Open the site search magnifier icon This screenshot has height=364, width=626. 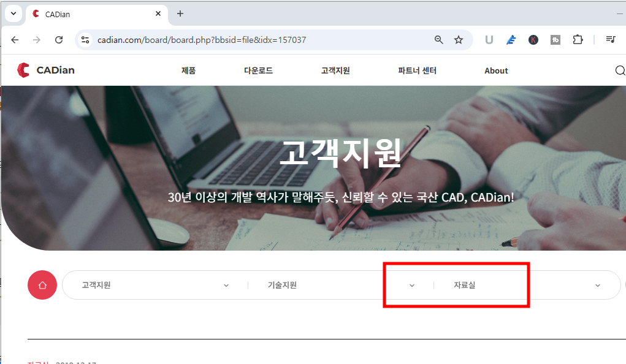(620, 70)
